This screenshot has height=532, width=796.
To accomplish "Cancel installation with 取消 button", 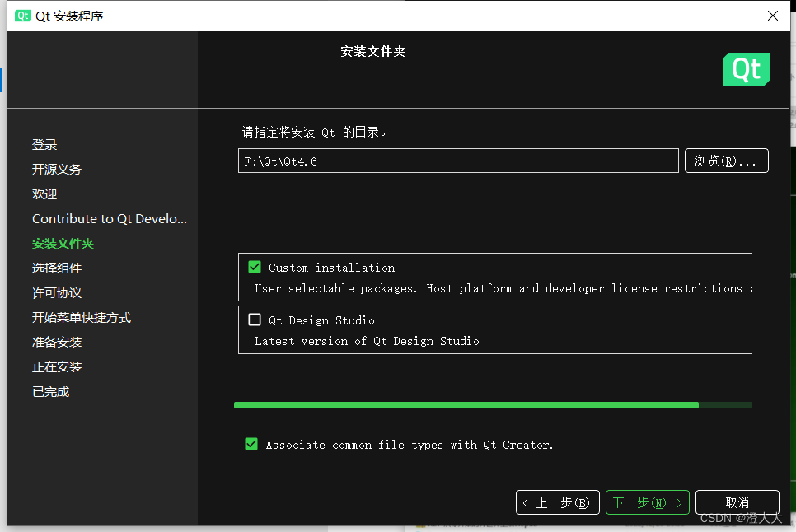I will click(x=737, y=502).
